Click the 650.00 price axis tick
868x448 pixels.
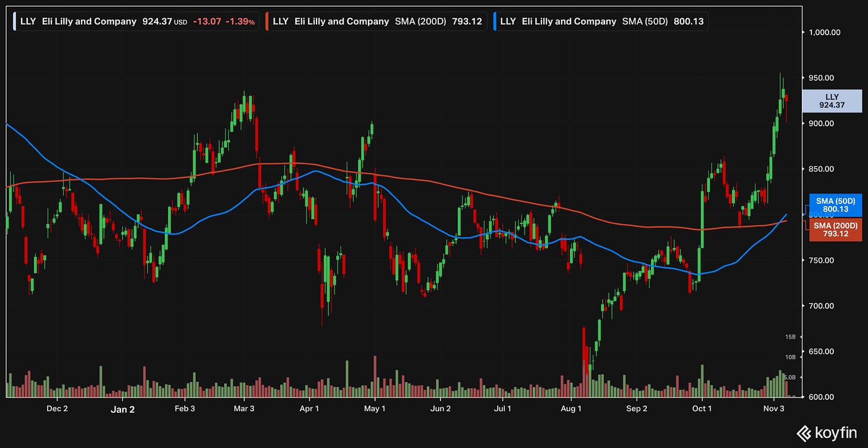tap(821, 351)
